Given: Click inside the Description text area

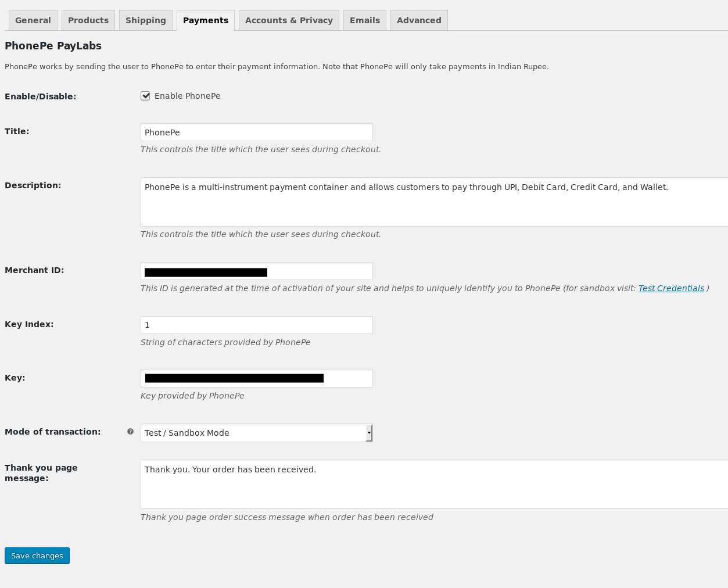Looking at the screenshot, I should [x=434, y=202].
